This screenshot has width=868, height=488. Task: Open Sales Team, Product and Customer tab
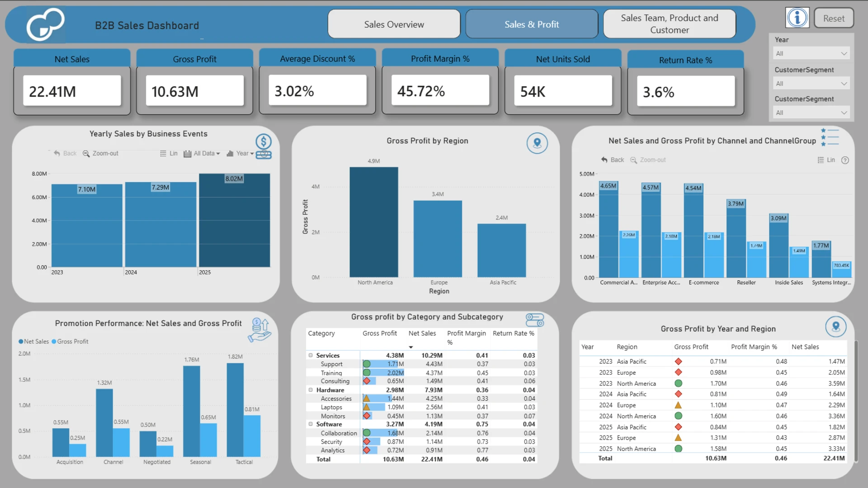(670, 24)
